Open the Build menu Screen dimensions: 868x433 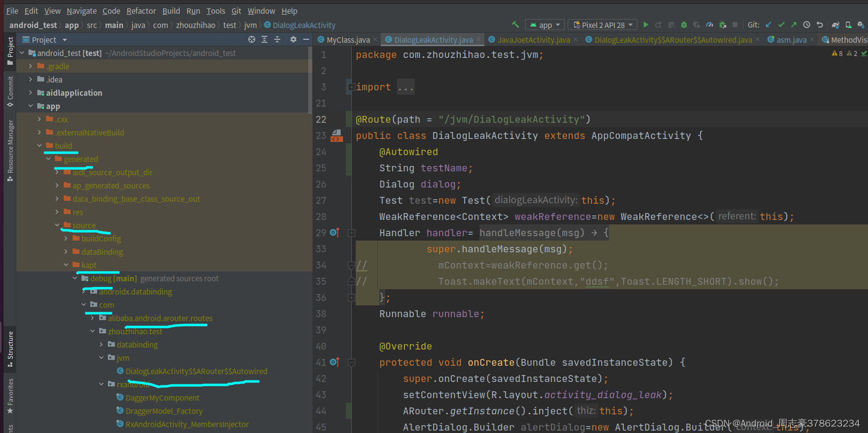click(x=171, y=11)
